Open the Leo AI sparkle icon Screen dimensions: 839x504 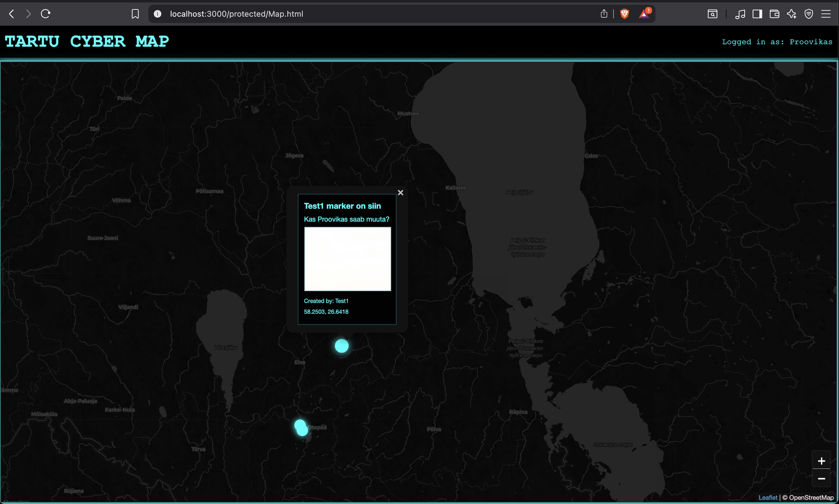tap(792, 14)
